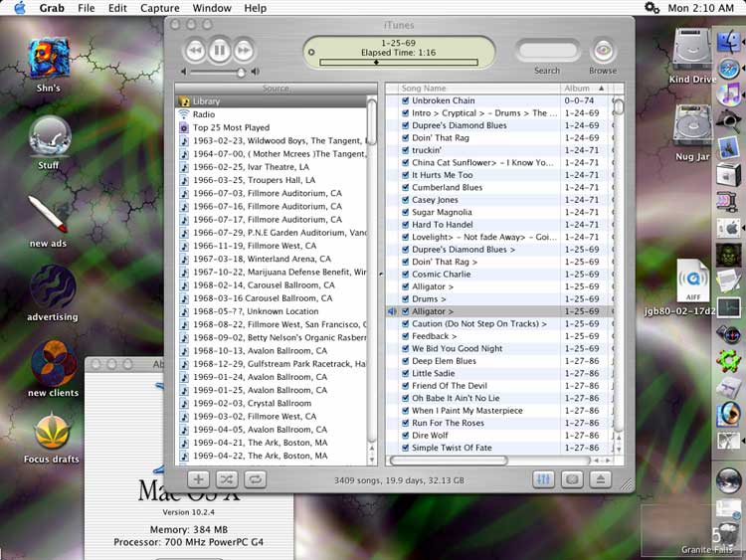
Task: Turn on the iTunes visualizer button
Action: pyautogui.click(x=572, y=479)
